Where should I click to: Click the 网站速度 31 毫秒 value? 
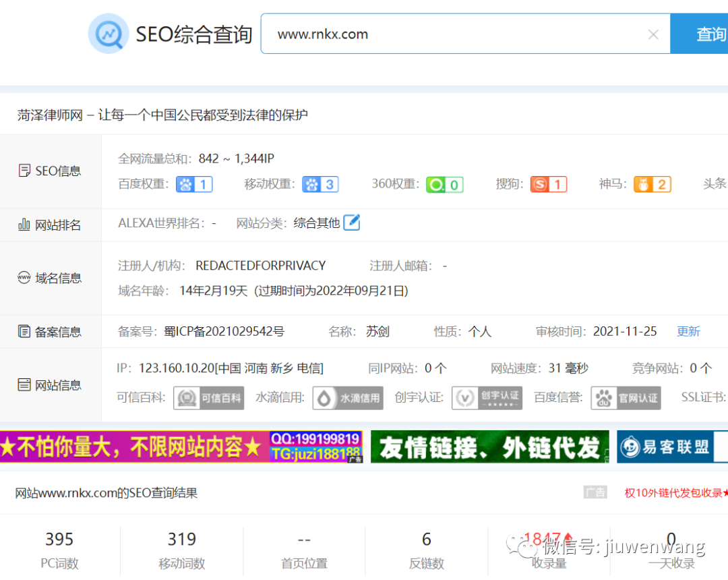pyautogui.click(x=568, y=368)
